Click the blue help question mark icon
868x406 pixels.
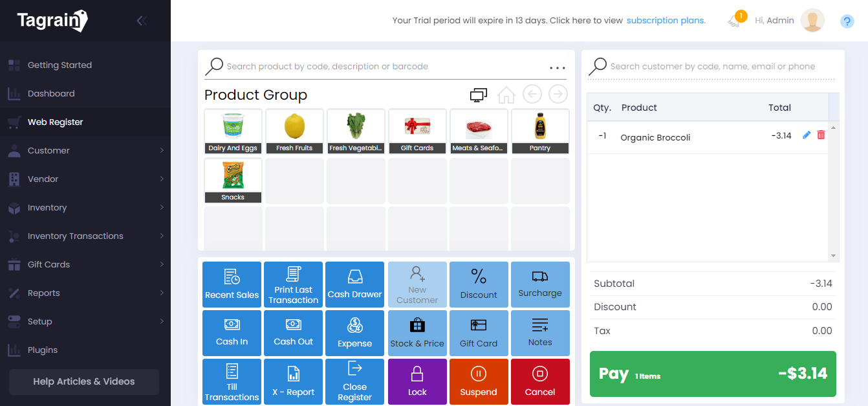pos(847,21)
